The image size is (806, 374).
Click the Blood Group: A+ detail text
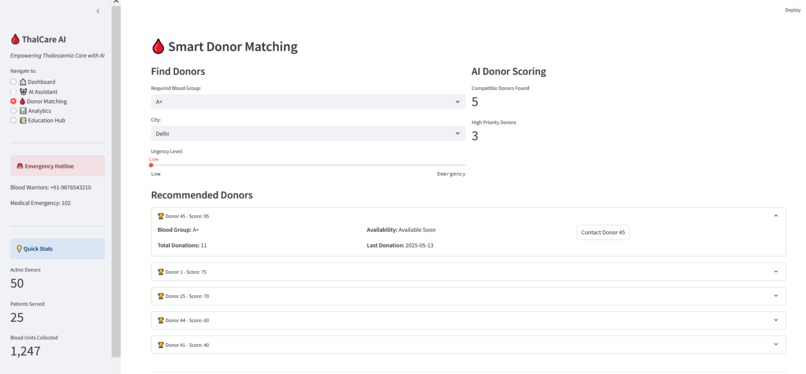pos(178,230)
